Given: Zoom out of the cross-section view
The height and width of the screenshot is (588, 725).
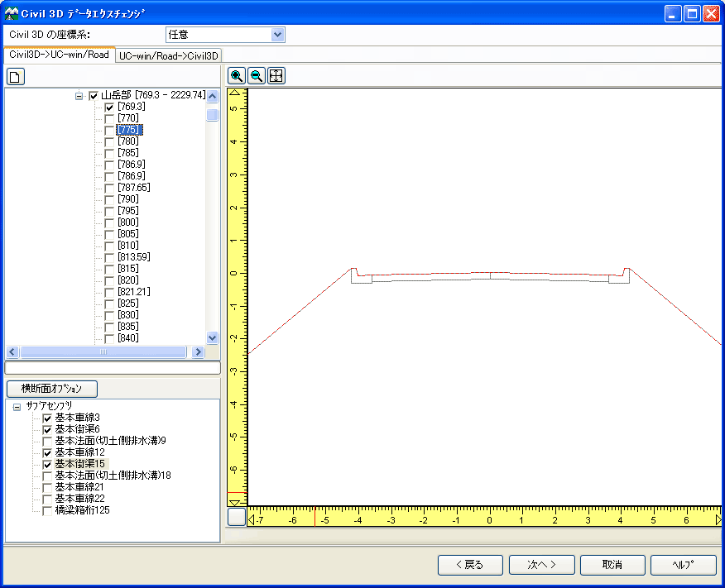Looking at the screenshot, I should (257, 76).
